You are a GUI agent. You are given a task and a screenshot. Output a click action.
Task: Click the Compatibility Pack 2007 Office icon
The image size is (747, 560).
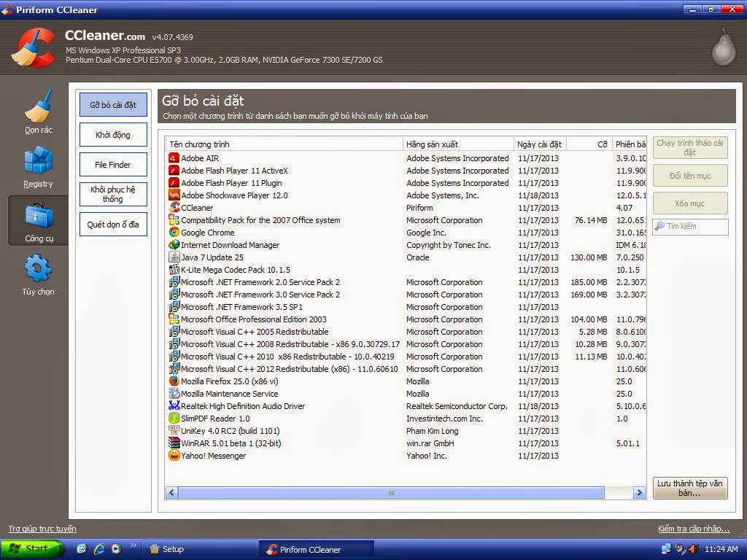[x=174, y=219]
